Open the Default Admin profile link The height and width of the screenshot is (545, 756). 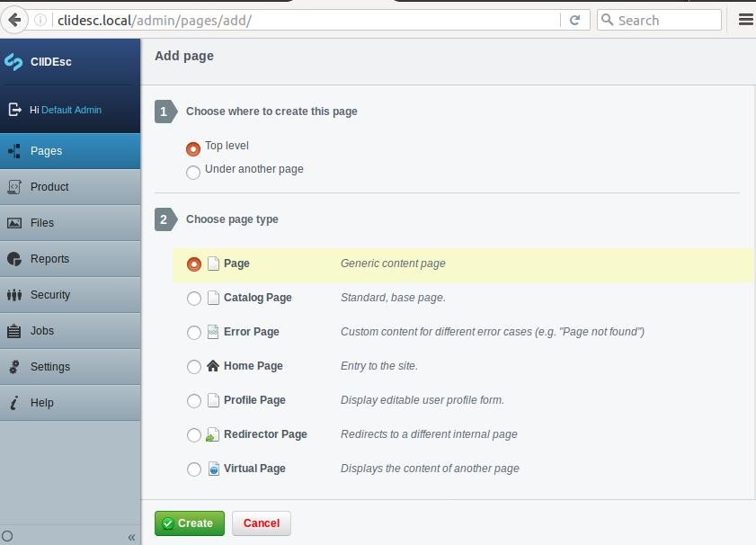[71, 110]
